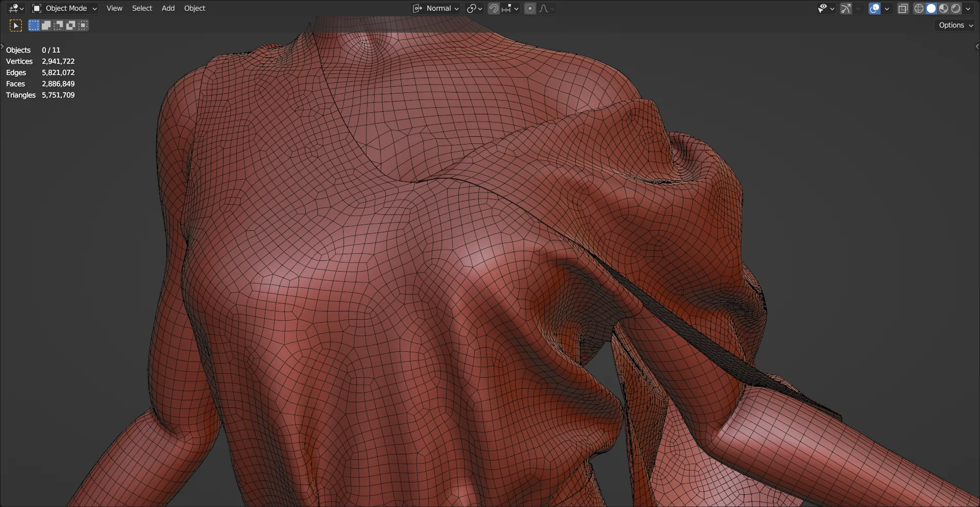The width and height of the screenshot is (980, 507).
Task: Click the Objects statistics label
Action: pyautogui.click(x=18, y=50)
